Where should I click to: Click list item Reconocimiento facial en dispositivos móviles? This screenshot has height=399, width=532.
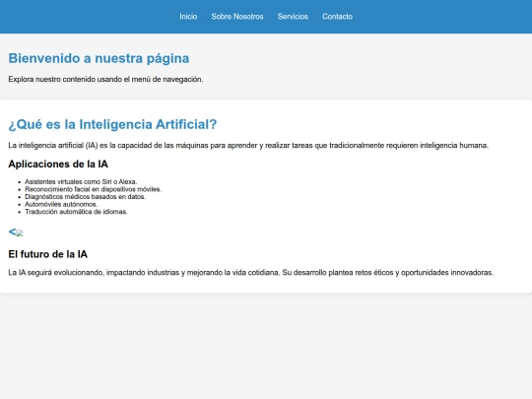tap(93, 189)
